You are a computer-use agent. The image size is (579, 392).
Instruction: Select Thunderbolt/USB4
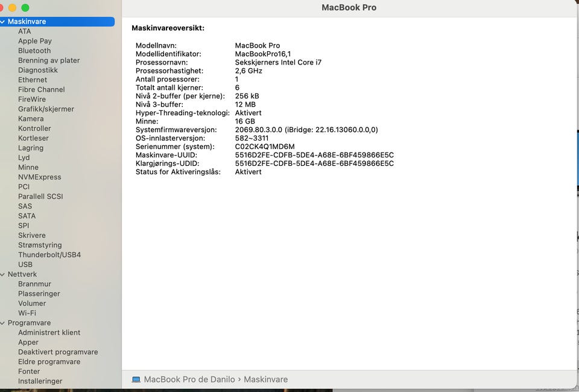pyautogui.click(x=49, y=254)
